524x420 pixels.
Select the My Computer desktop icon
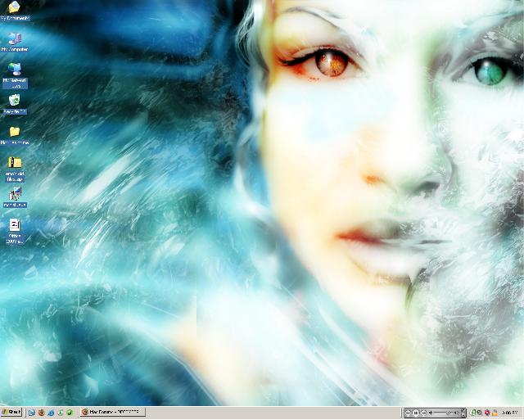14,43
